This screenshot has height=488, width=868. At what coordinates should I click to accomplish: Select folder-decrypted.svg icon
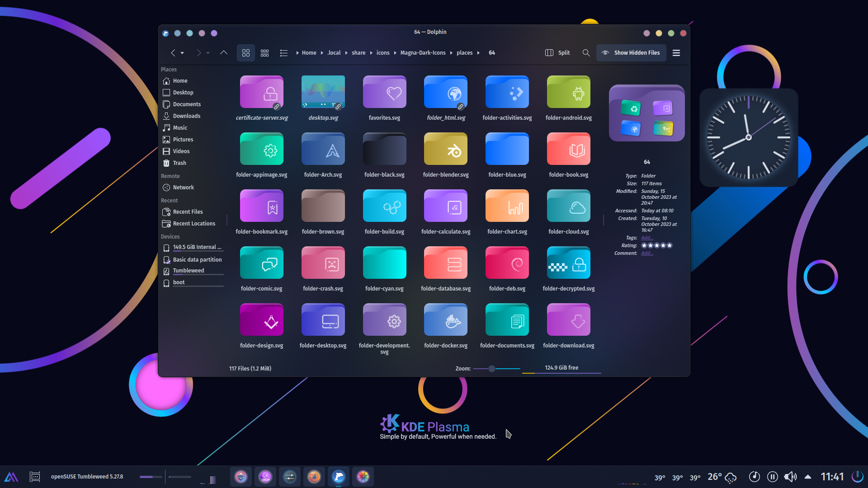tap(569, 263)
